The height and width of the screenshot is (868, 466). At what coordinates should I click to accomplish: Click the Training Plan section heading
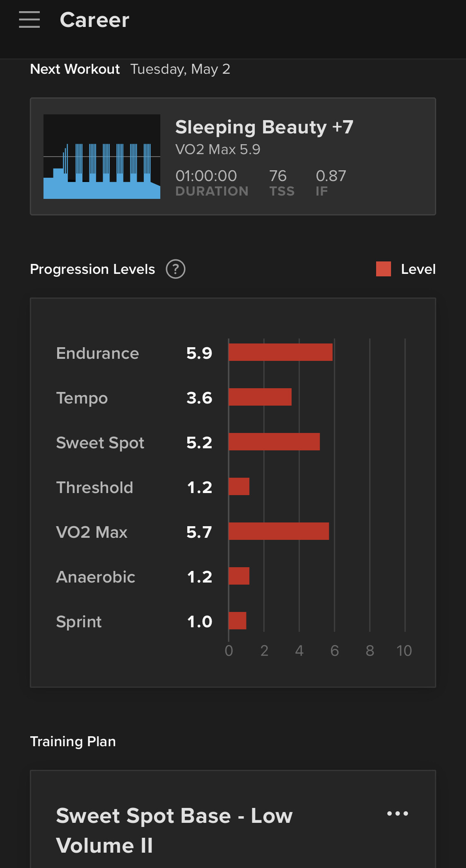pos(73,742)
